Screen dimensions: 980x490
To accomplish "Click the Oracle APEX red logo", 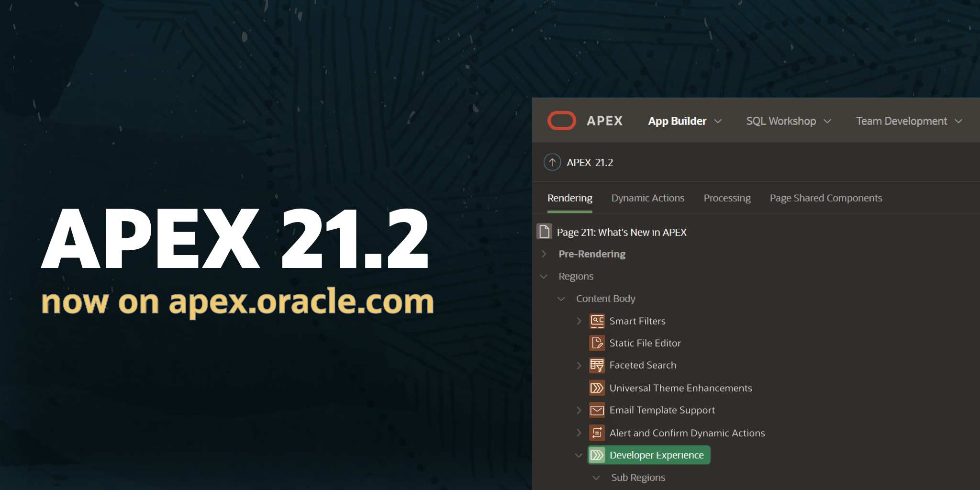I will pos(561,121).
